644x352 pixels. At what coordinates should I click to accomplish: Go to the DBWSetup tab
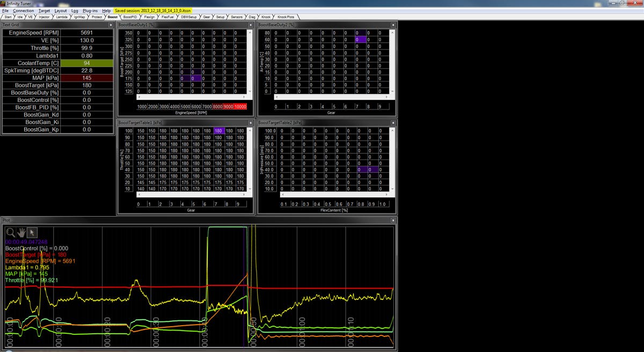tap(188, 17)
